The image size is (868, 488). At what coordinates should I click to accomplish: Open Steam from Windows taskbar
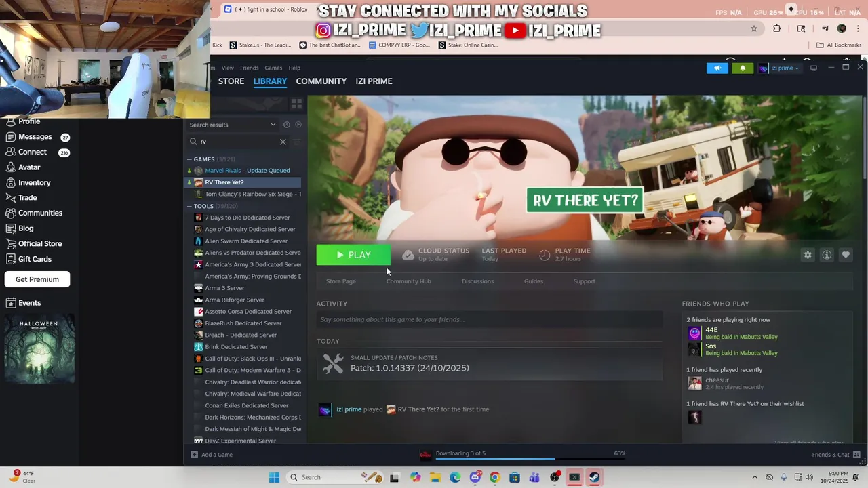pos(594,477)
